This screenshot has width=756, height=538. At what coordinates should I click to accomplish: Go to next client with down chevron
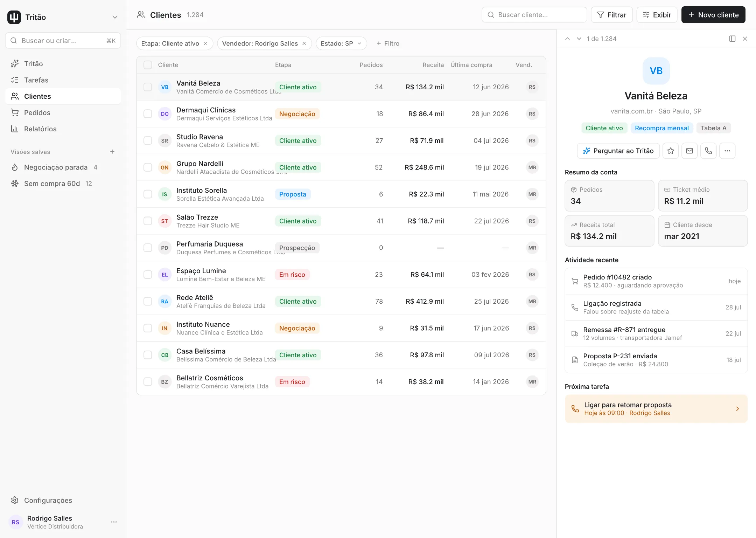(x=579, y=39)
